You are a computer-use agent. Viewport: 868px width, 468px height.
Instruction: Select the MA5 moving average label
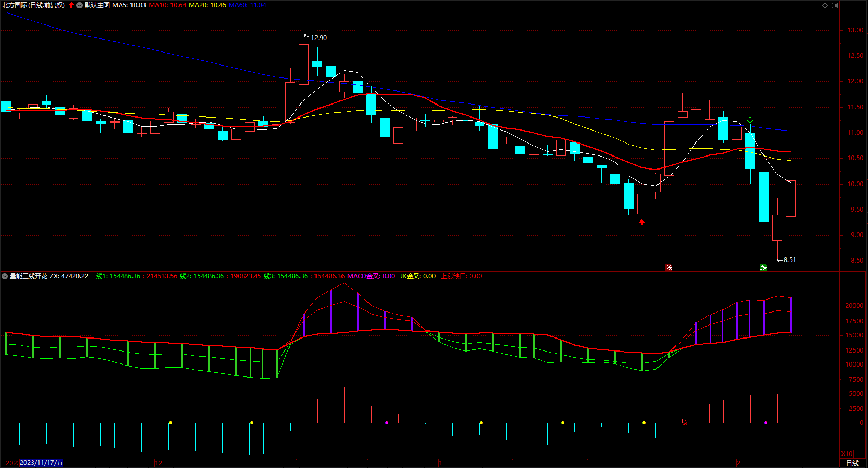(x=129, y=5)
